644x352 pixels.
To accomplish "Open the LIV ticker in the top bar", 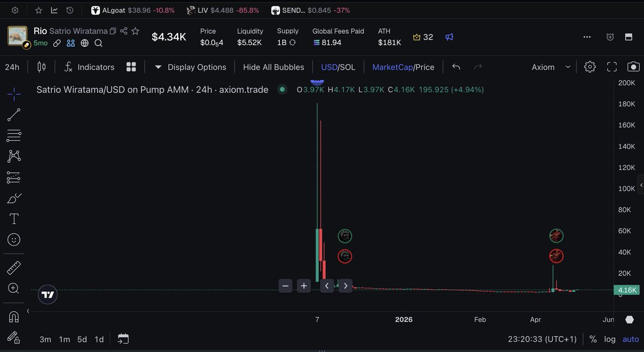I will pyautogui.click(x=223, y=10).
